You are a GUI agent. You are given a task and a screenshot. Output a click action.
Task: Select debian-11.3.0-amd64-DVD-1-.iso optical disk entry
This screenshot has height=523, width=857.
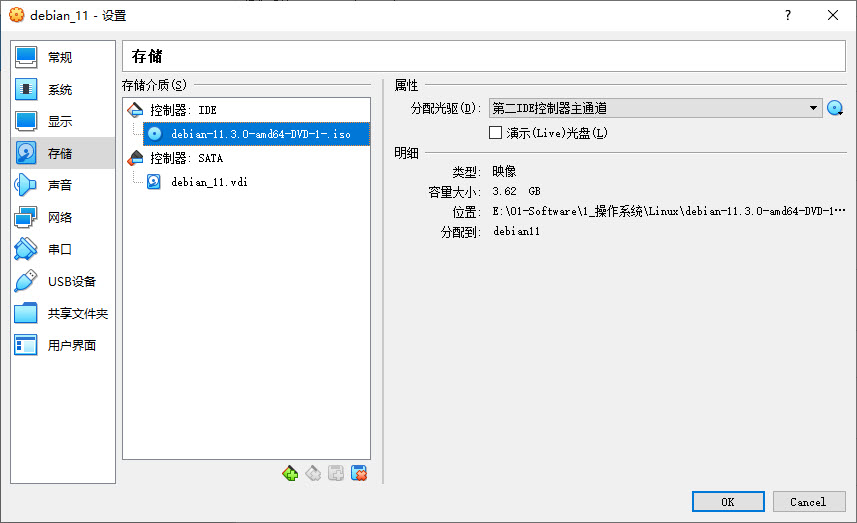(256, 134)
